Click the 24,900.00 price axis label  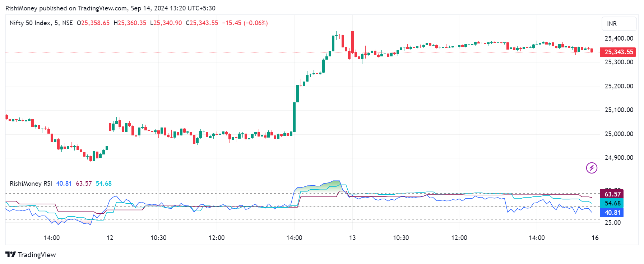619,158
